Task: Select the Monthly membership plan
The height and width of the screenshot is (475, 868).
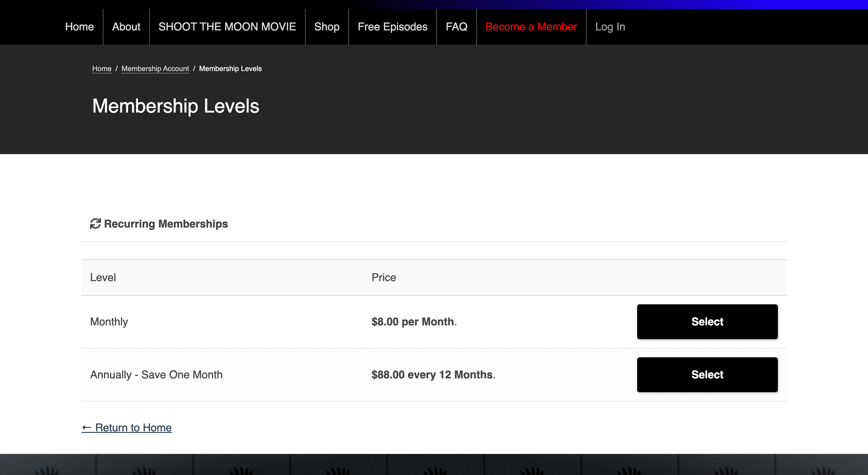Action: pos(708,321)
